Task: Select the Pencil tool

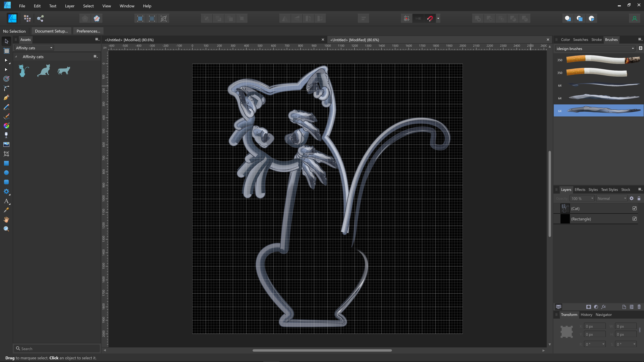Action: pos(7,107)
